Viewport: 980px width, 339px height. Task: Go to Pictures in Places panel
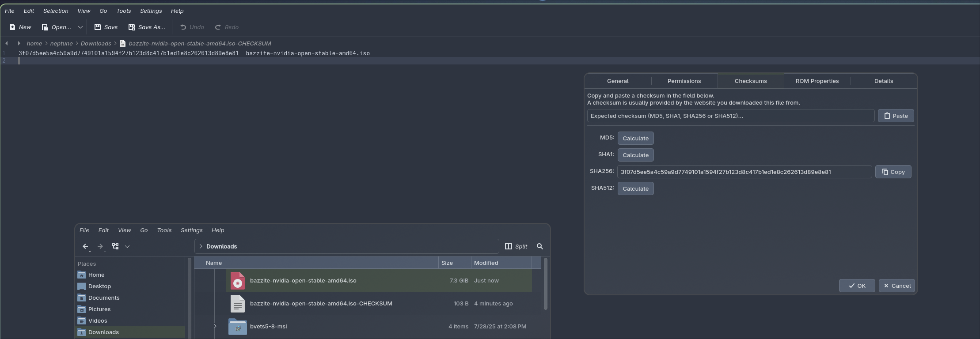pyautogui.click(x=129, y=309)
